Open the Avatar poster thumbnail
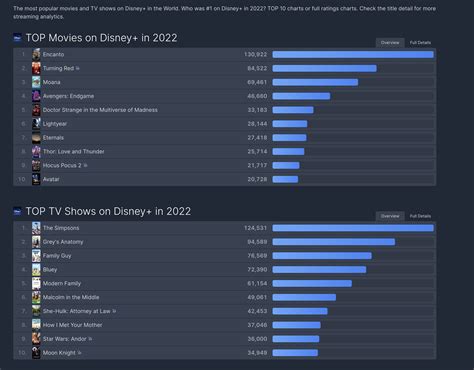Image resolution: width=474 pixels, height=370 pixels. coord(36,179)
